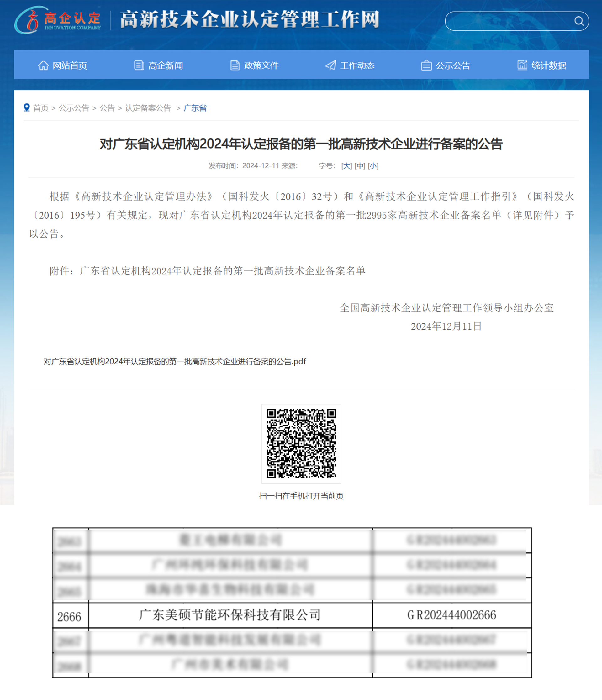Open the 政策文件 menu item
The height and width of the screenshot is (700, 602).
(261, 65)
